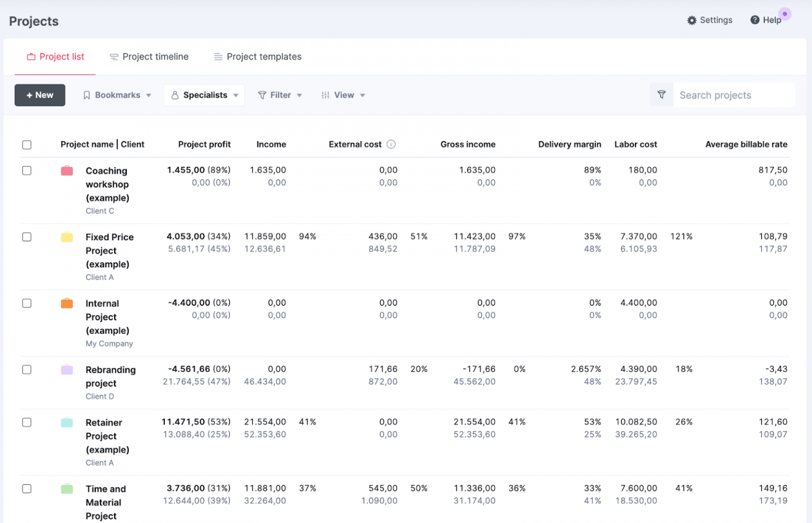Click the purple briefcase on Rebranding project

click(x=67, y=370)
